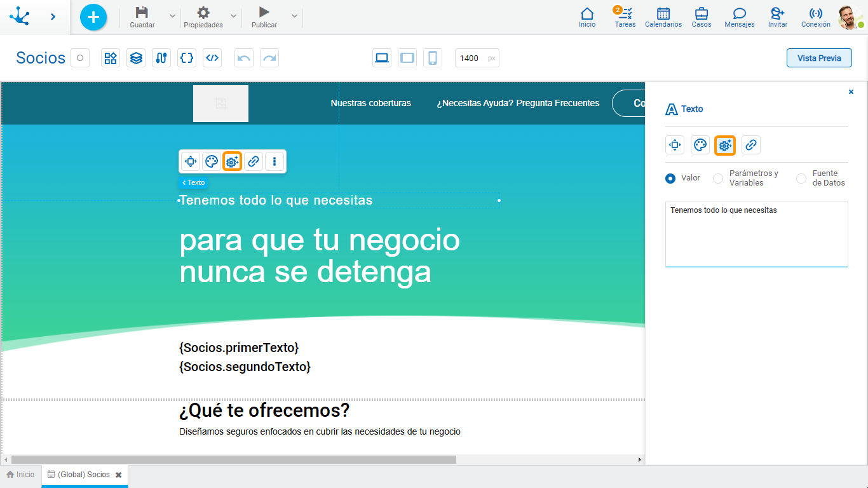Image resolution: width=868 pixels, height=488 pixels.
Task: Open panel position/size tab icon
Action: click(x=675, y=145)
